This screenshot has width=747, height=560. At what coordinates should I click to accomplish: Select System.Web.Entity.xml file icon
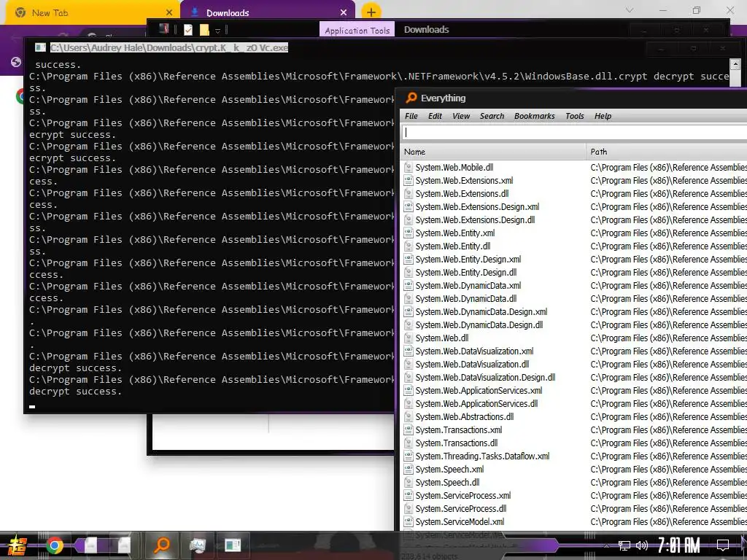pyautogui.click(x=409, y=233)
